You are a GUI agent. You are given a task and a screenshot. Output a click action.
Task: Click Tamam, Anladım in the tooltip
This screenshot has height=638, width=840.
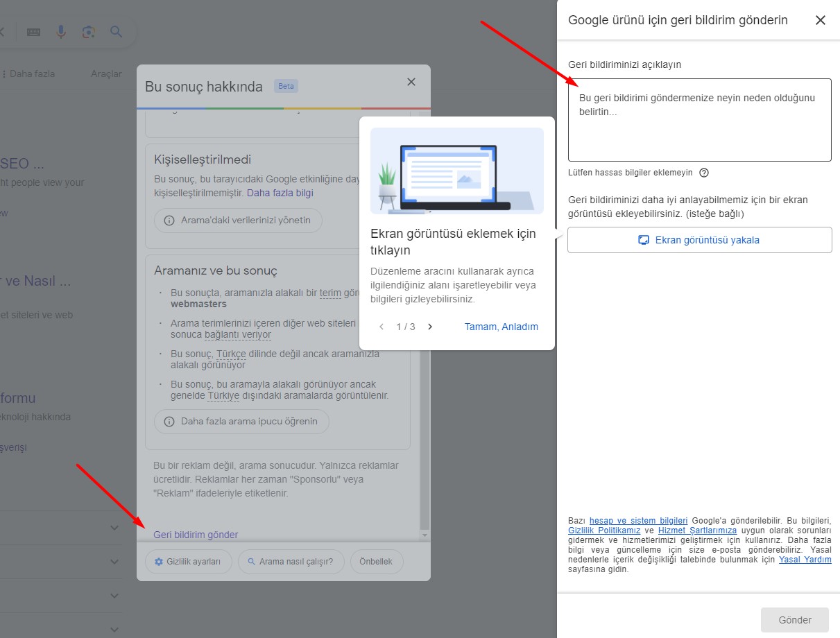(x=502, y=327)
